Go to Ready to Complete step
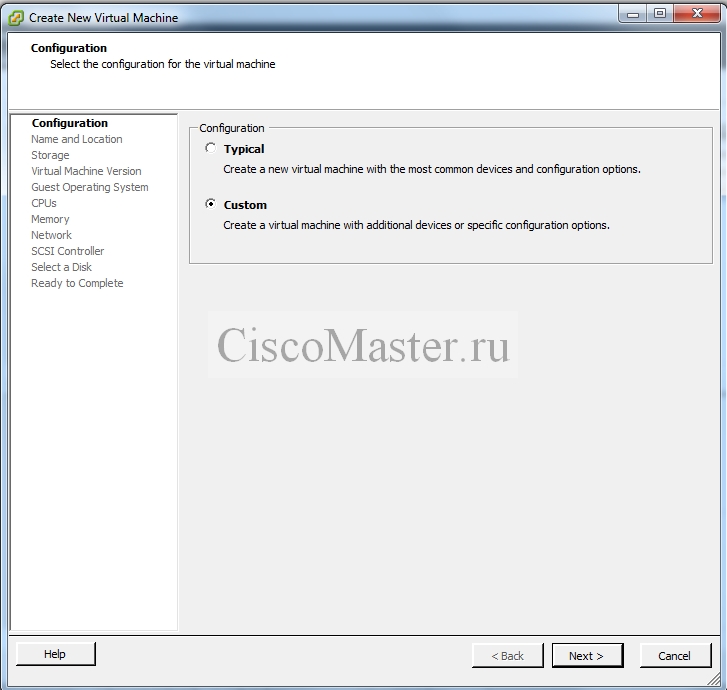The height and width of the screenshot is (690, 727). pos(77,283)
